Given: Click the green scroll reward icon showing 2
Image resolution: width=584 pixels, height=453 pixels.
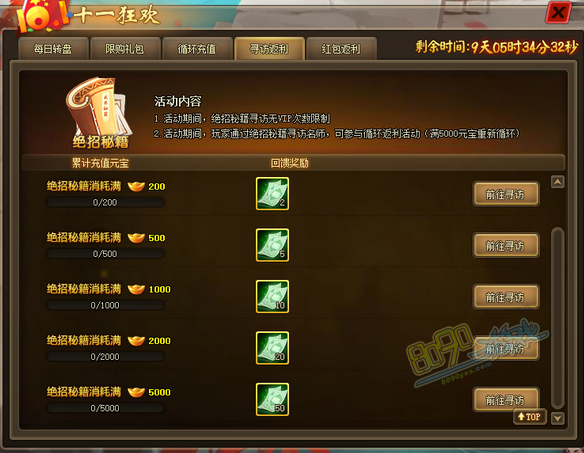Looking at the screenshot, I should tap(272, 194).
